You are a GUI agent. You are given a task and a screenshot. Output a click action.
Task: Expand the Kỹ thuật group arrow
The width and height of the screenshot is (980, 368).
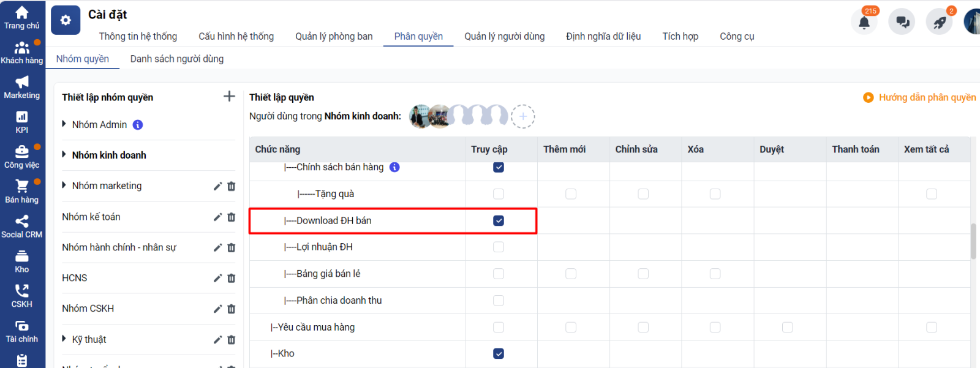click(64, 339)
